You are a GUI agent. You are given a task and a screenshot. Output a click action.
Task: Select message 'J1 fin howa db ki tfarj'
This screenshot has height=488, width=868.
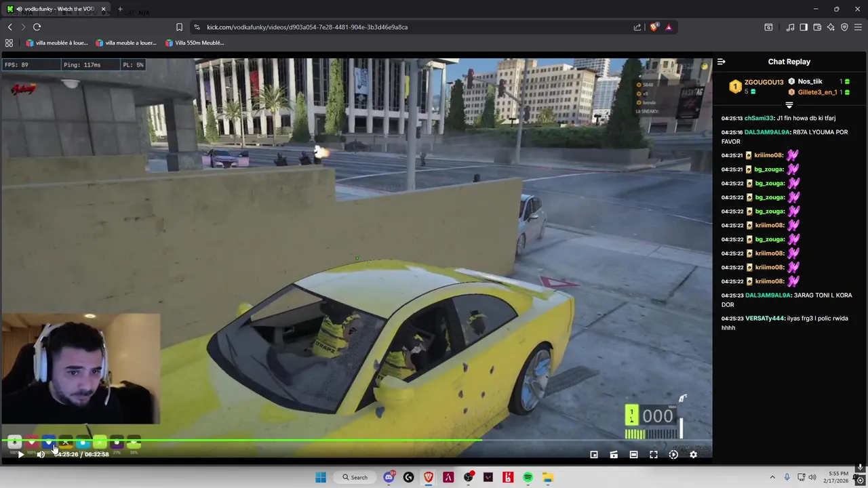point(806,119)
